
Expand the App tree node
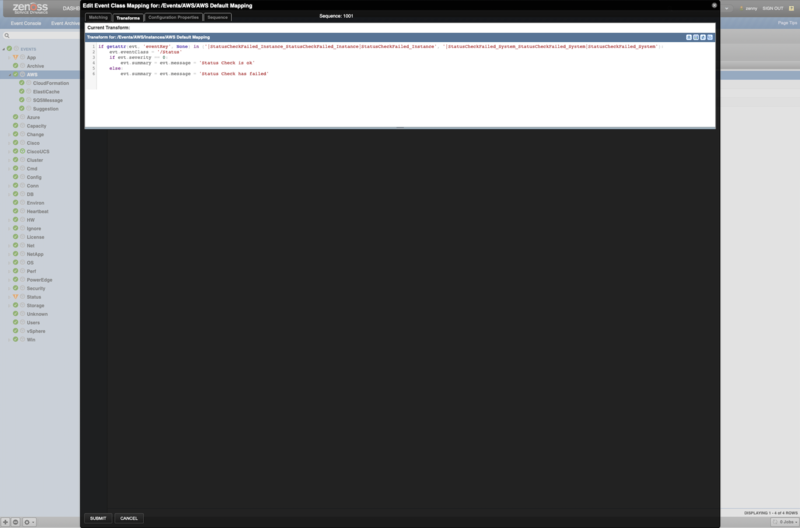(9, 58)
